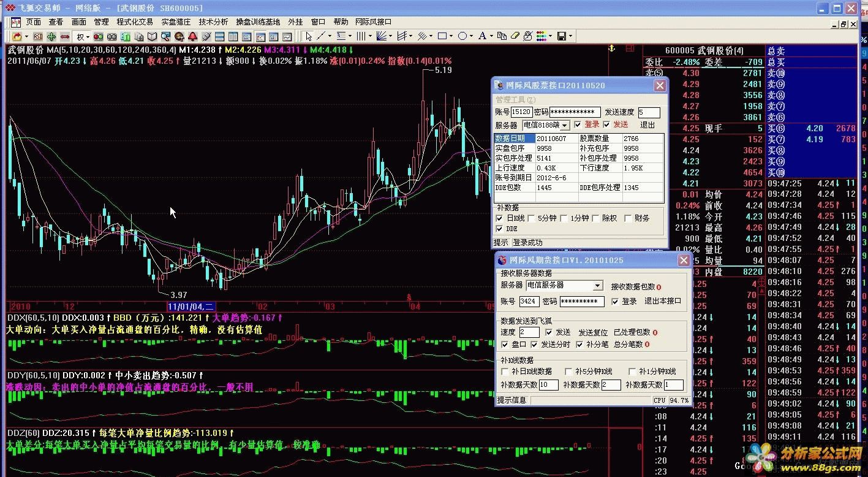The height and width of the screenshot is (477, 868).
Task: Toggle the DDE checkbox
Action: coord(500,229)
